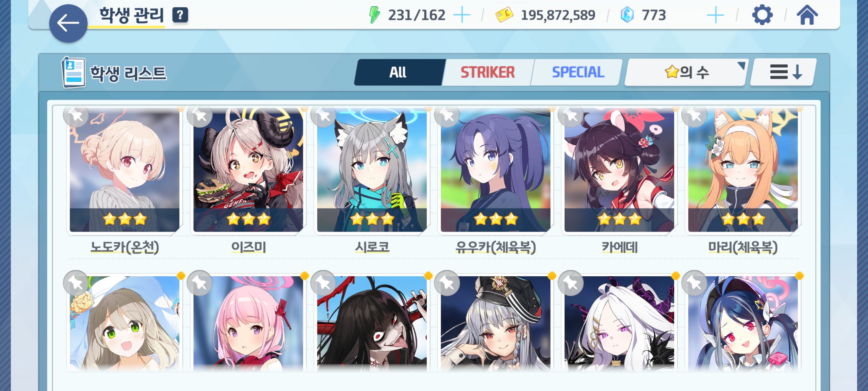Select the 노도카(온천) student card
The height and width of the screenshot is (391, 868).
[124, 181]
